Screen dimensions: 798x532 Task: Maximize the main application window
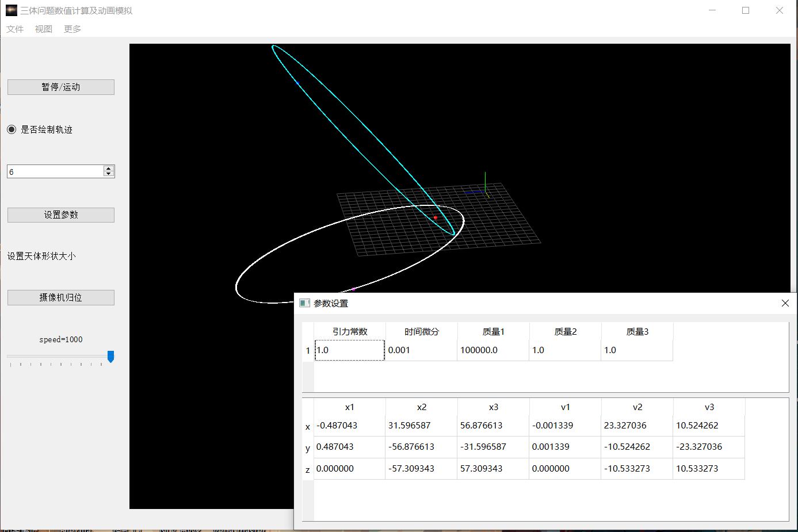point(746,10)
